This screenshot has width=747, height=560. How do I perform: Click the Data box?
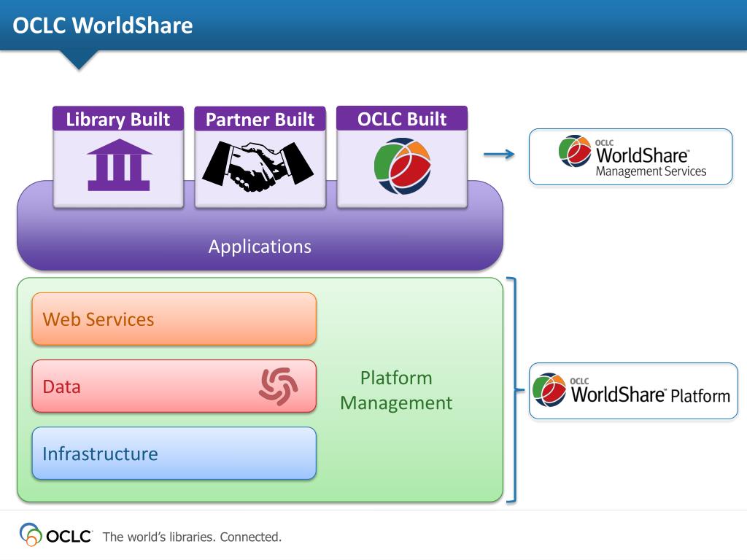click(174, 386)
